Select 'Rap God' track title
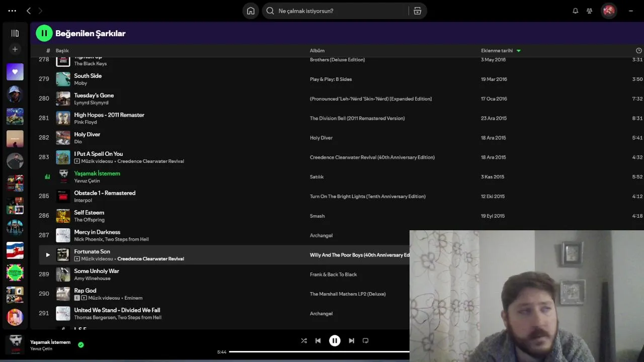The image size is (644, 362). (85, 291)
